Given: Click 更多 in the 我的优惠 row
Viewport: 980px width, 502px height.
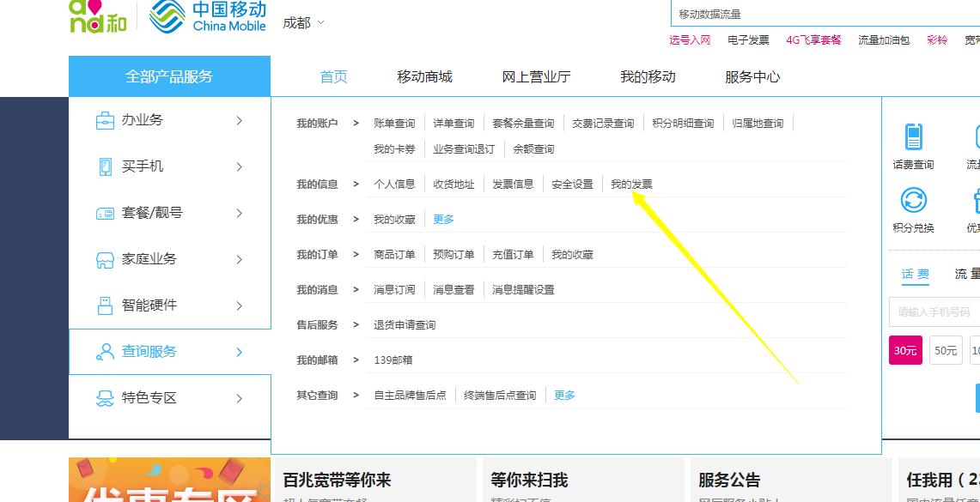Looking at the screenshot, I should (x=444, y=219).
